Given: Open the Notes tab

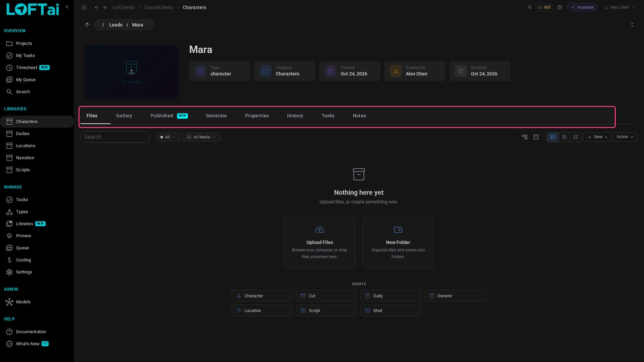Looking at the screenshot, I should click(359, 116).
